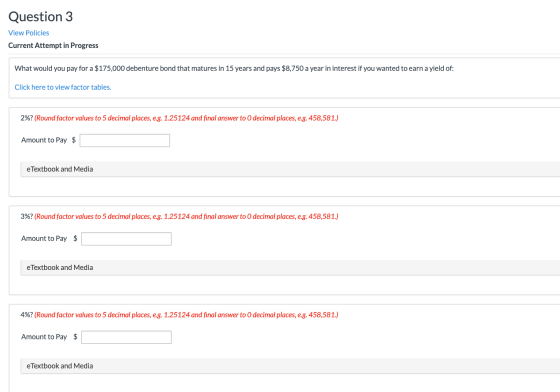Click the red rounding instruction for 2%
This screenshot has height=392, width=560.
pos(186,118)
